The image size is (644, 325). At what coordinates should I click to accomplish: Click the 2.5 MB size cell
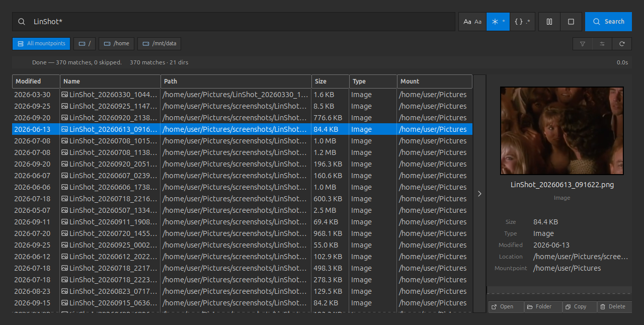point(331,210)
